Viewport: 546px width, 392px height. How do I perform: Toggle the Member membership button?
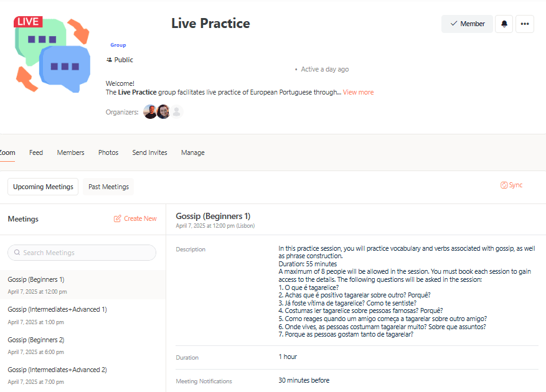pos(467,24)
